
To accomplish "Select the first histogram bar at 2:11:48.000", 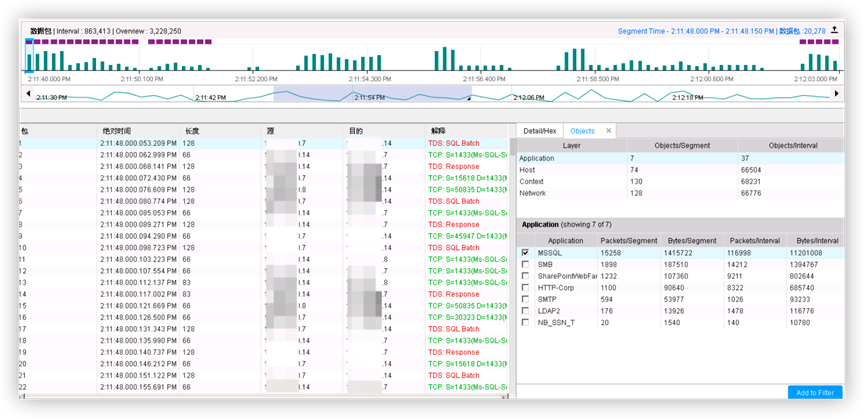I will [30, 57].
